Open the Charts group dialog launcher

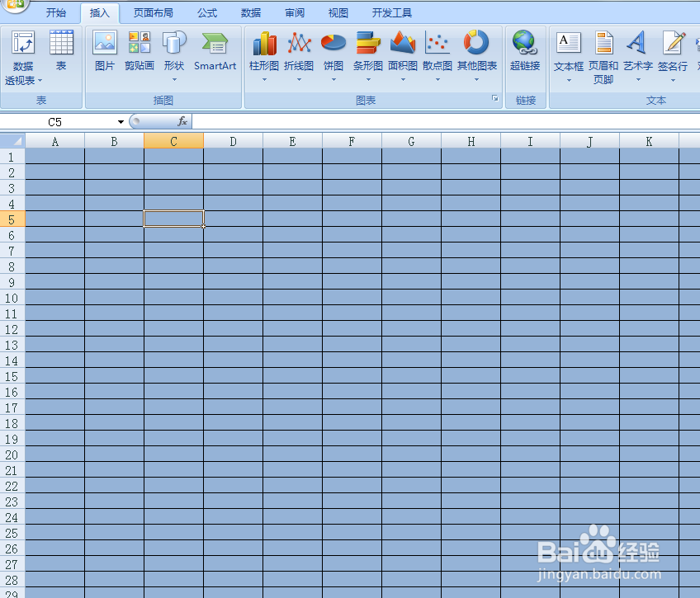point(494,98)
